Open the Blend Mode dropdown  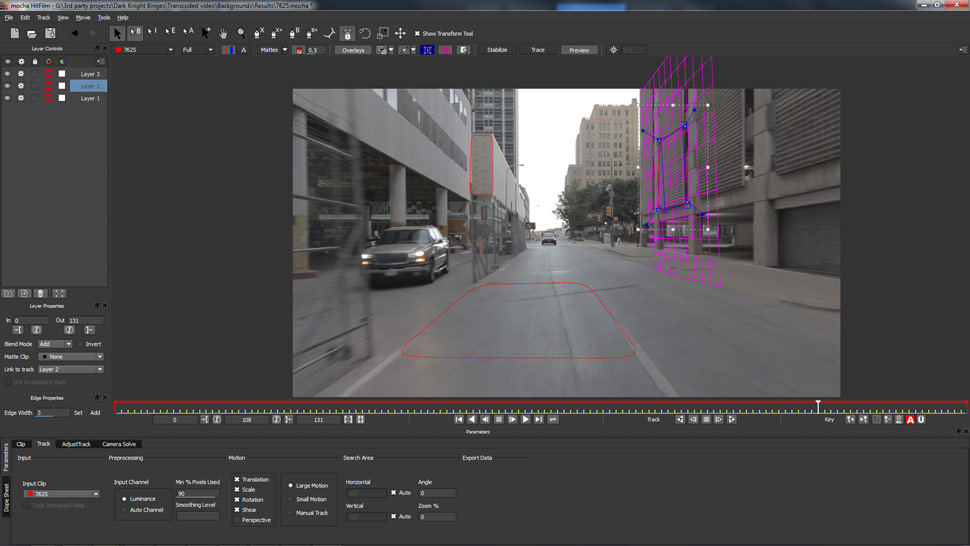click(x=55, y=344)
